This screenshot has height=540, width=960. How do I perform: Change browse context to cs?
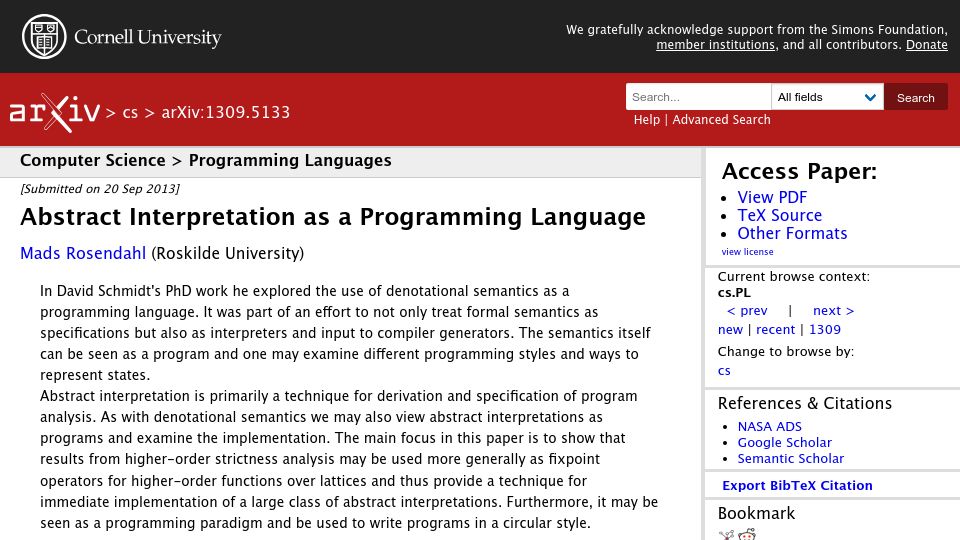pos(724,370)
